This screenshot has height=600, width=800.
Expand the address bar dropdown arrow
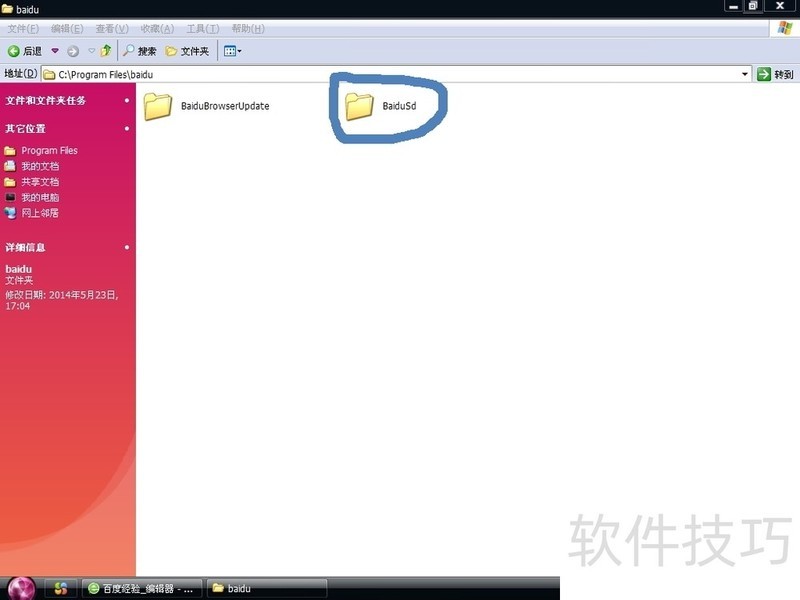tap(745, 74)
